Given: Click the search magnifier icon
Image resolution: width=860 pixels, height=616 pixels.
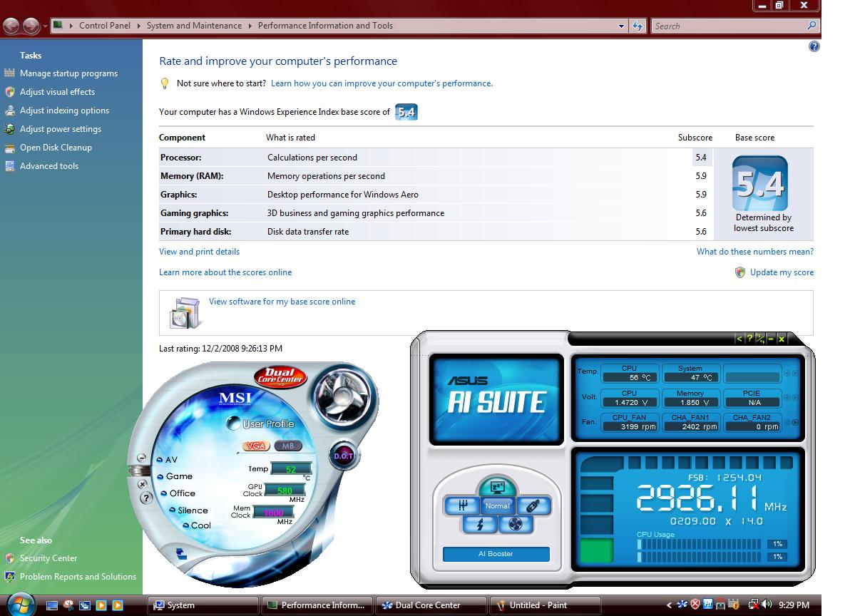Looking at the screenshot, I should point(812,26).
